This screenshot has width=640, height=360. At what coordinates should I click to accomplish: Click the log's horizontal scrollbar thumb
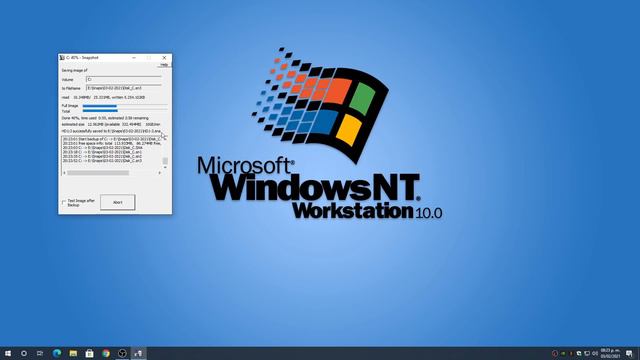pyautogui.click(x=98, y=173)
